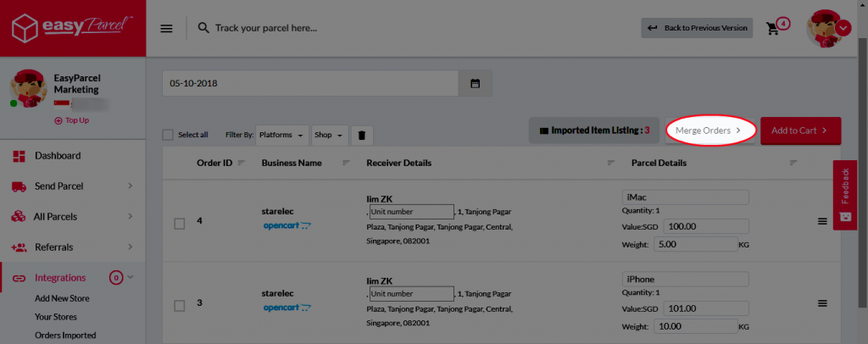This screenshot has height=344, width=868.
Task: Click the Referrals people icon
Action: coord(19,247)
